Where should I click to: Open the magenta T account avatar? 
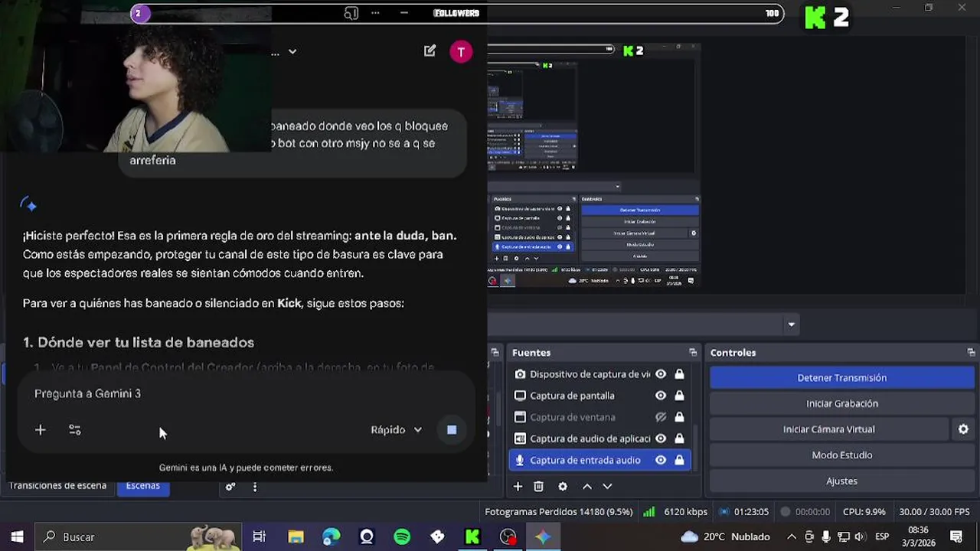(x=461, y=52)
